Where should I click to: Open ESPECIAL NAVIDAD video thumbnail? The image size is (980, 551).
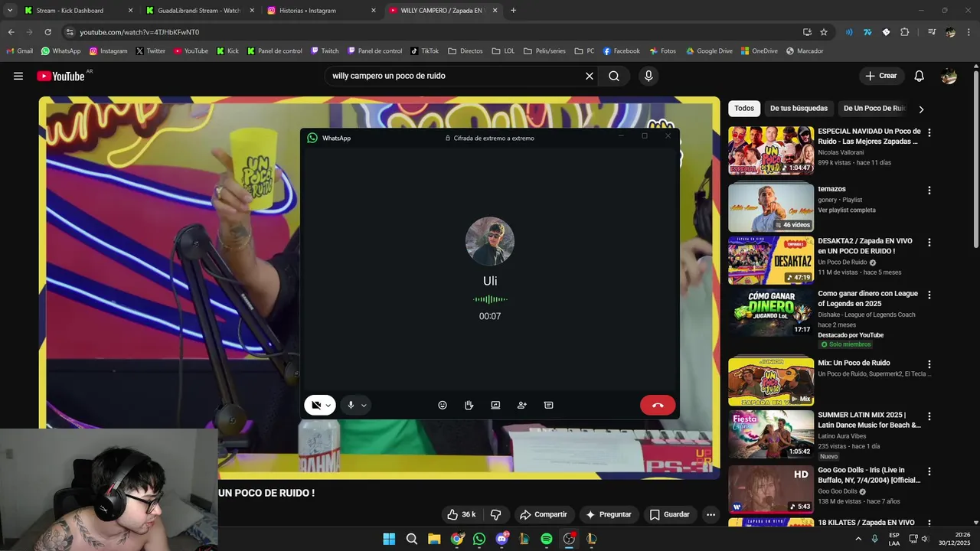tap(771, 151)
